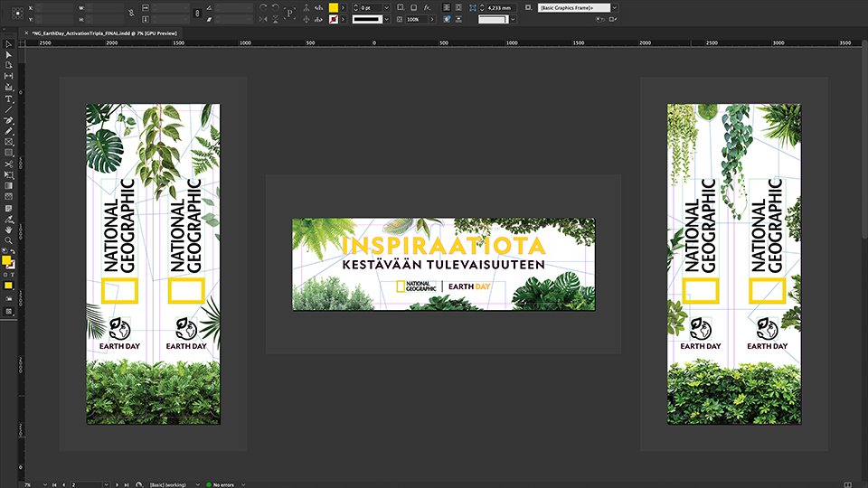Open the page number dropdown in status bar

[x=107, y=484]
